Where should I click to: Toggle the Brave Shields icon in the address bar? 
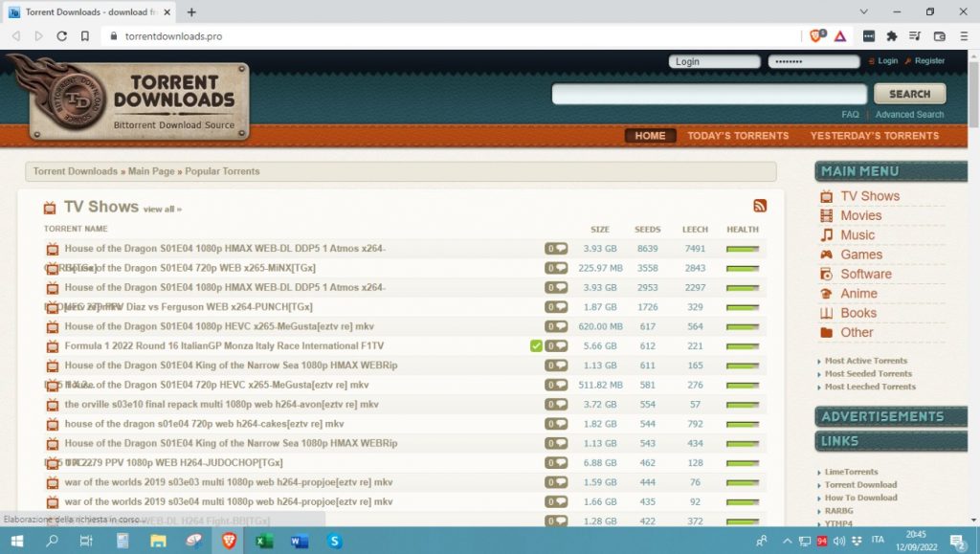coord(814,35)
